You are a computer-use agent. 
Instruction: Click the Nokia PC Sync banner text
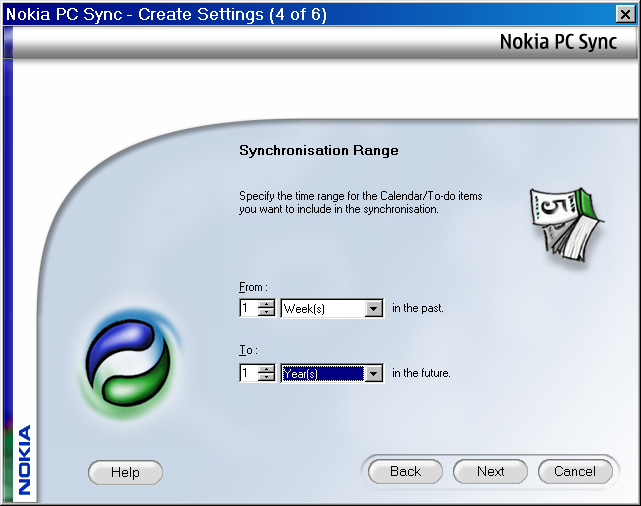click(x=558, y=42)
